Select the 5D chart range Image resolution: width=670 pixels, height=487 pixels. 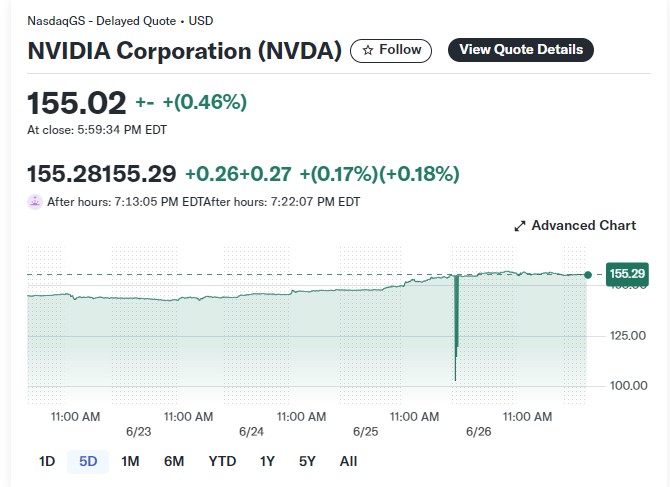click(x=88, y=461)
